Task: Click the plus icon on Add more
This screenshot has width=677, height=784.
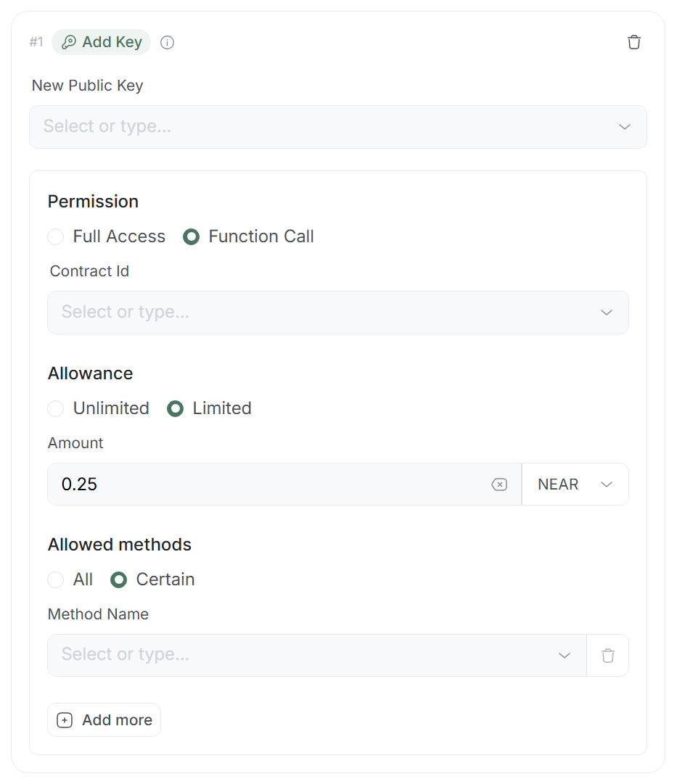Action: click(65, 720)
